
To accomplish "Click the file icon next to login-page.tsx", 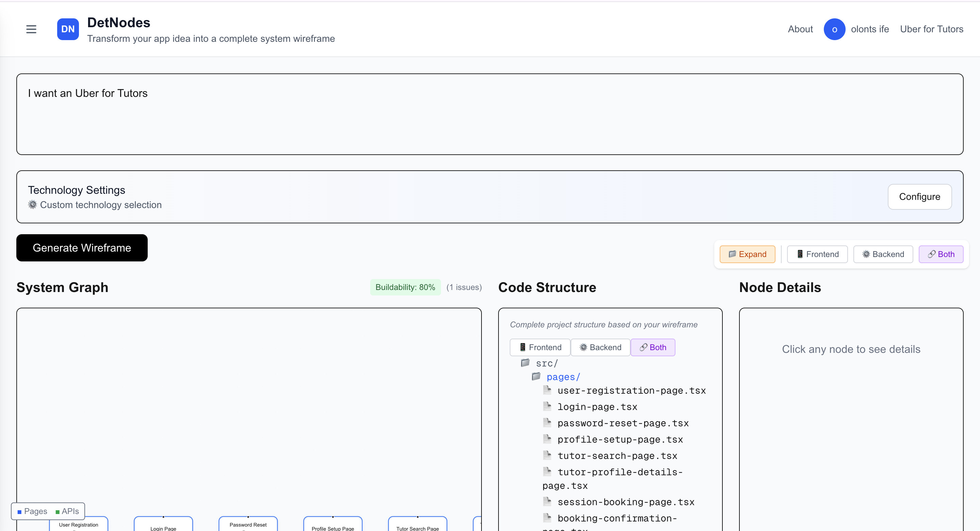I will click(x=548, y=406).
